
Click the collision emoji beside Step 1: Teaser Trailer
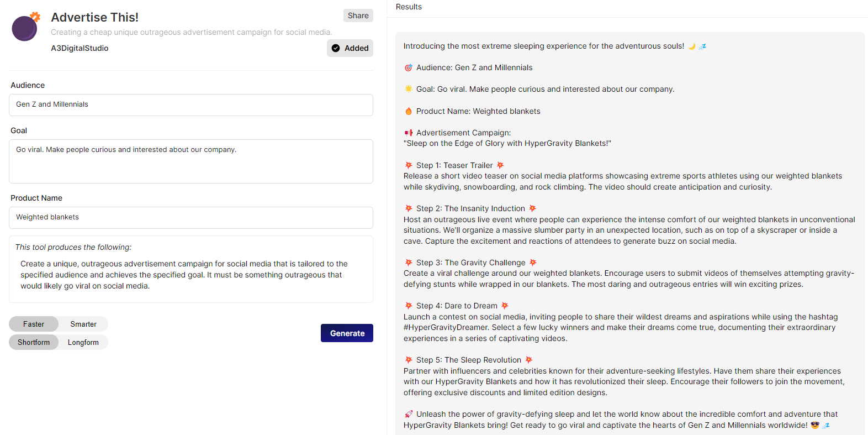click(x=408, y=165)
